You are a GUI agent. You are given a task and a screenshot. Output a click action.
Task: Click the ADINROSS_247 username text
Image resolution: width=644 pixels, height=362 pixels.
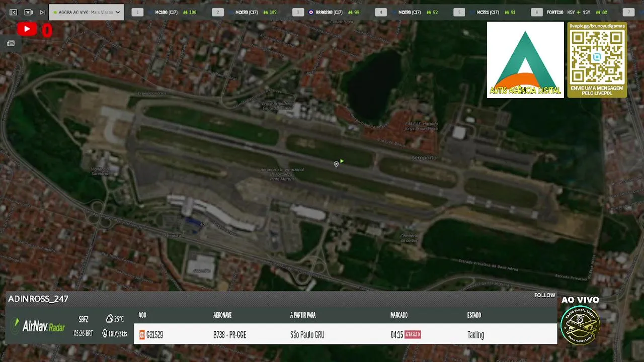click(x=38, y=299)
